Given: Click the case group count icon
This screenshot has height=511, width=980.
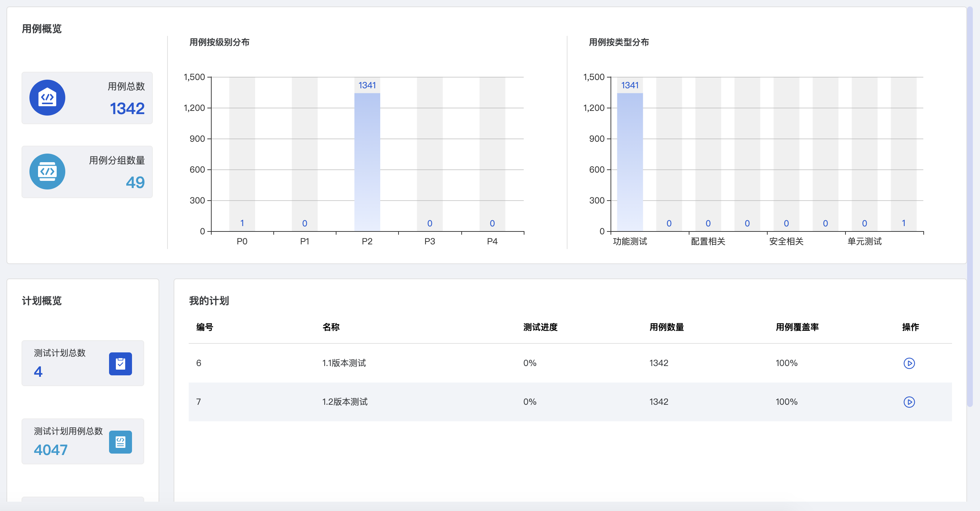Looking at the screenshot, I should coord(47,172).
